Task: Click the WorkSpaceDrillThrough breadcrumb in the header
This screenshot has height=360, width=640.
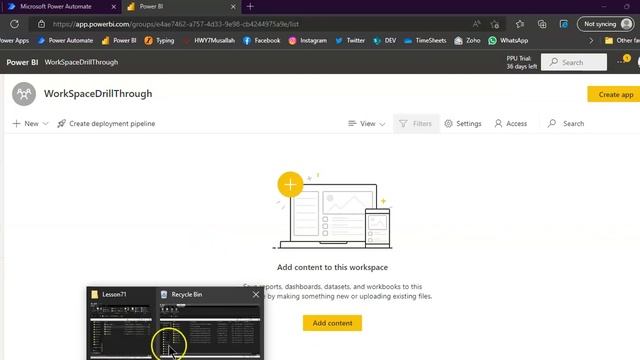Action: pyautogui.click(x=81, y=62)
